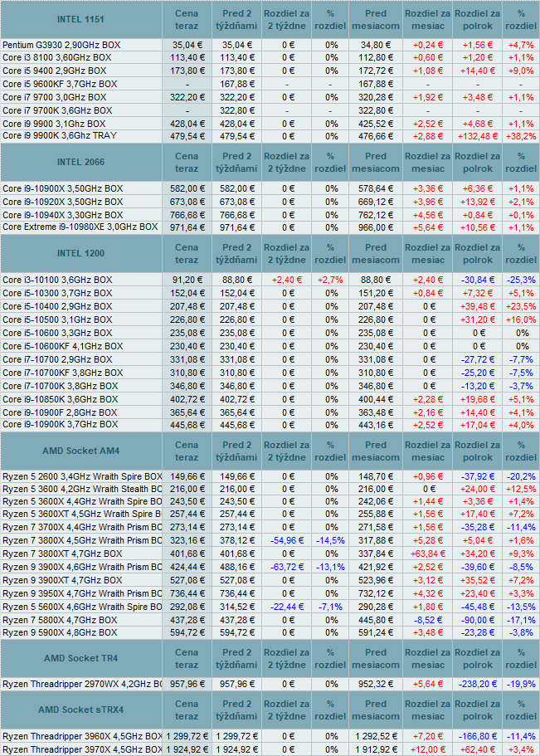The width and height of the screenshot is (540, 756).
Task: Select the Ryzen Threadripper 2970WX 4,2GHz name
Action: (82, 684)
